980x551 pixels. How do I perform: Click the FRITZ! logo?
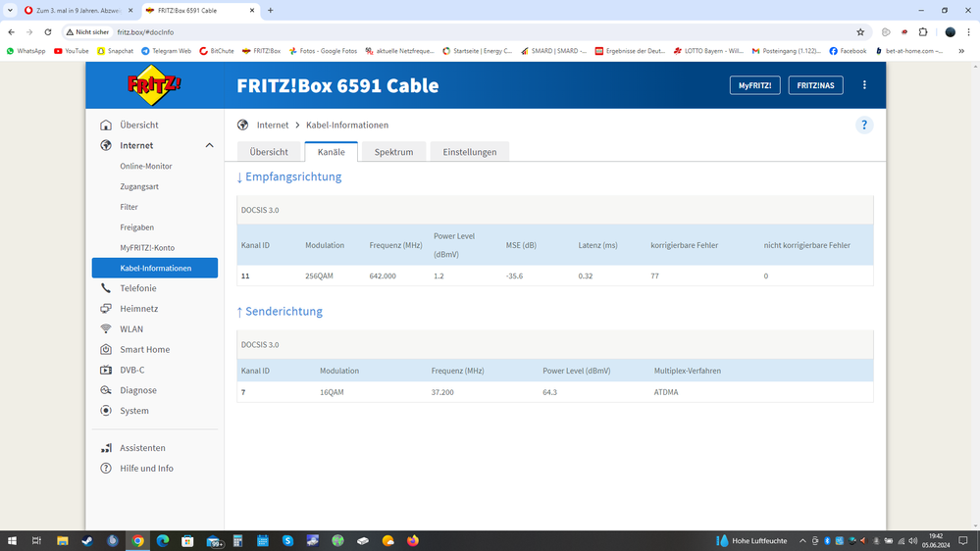click(x=154, y=85)
